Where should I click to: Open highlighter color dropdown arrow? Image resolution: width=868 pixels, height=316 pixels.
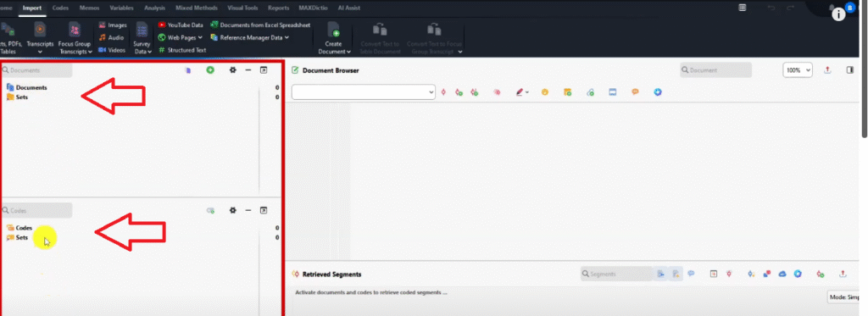(527, 92)
